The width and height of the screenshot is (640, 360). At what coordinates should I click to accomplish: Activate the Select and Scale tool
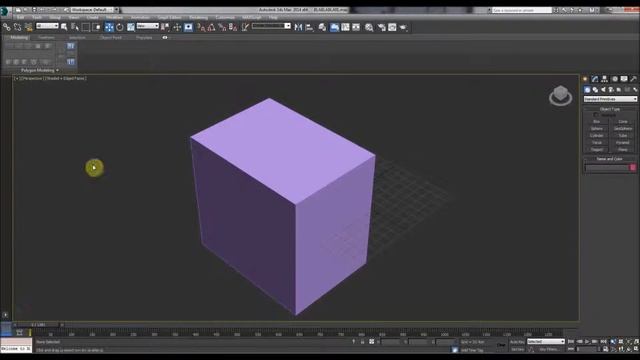click(x=131, y=27)
